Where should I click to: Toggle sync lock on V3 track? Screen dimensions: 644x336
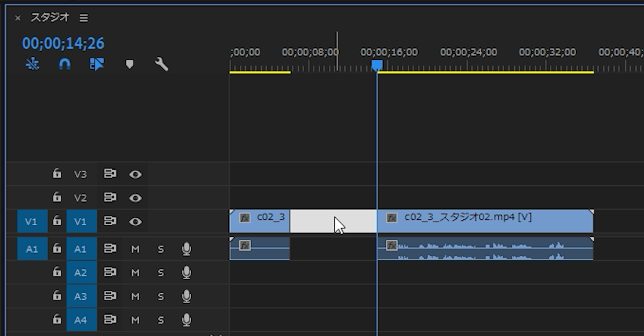110,173
